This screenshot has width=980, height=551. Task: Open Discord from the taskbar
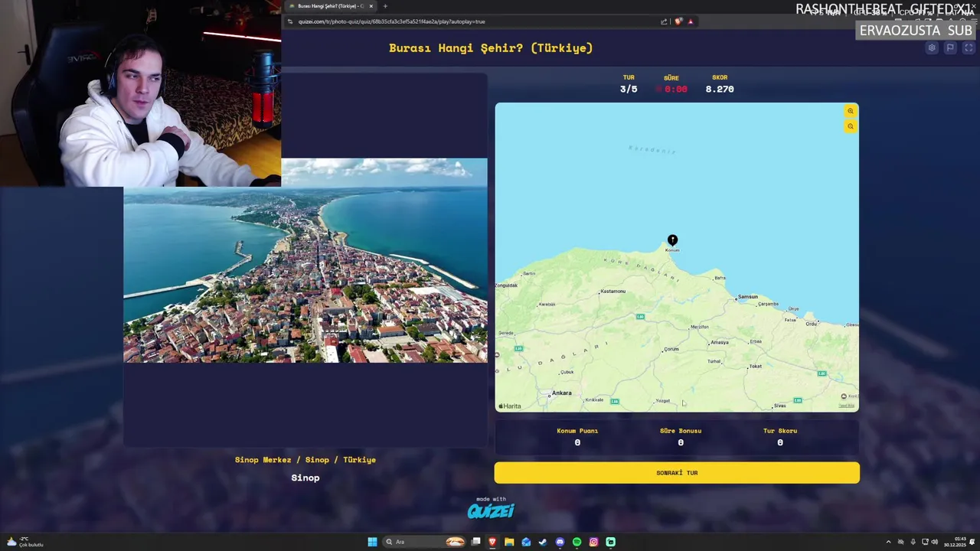tap(560, 542)
